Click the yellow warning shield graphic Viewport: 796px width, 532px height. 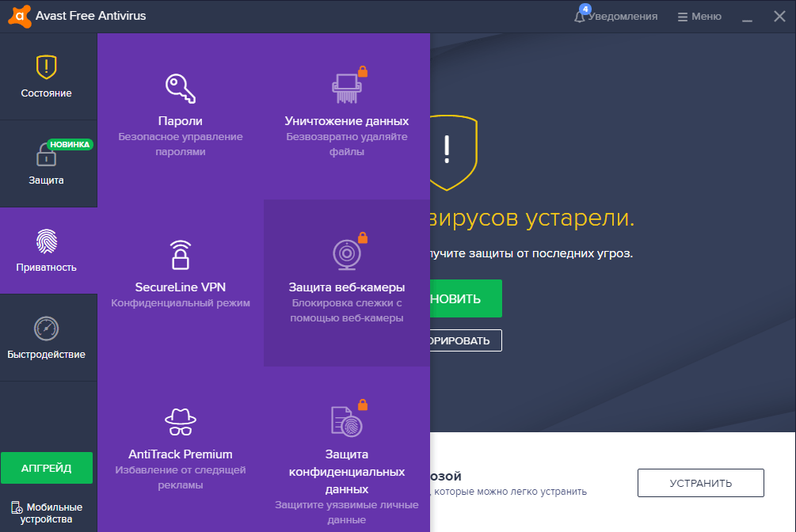[453, 153]
